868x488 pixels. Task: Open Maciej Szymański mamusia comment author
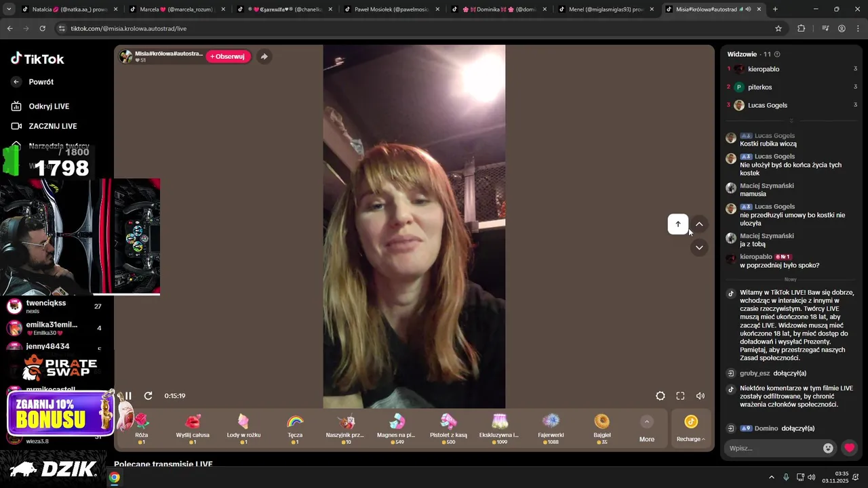click(x=767, y=186)
